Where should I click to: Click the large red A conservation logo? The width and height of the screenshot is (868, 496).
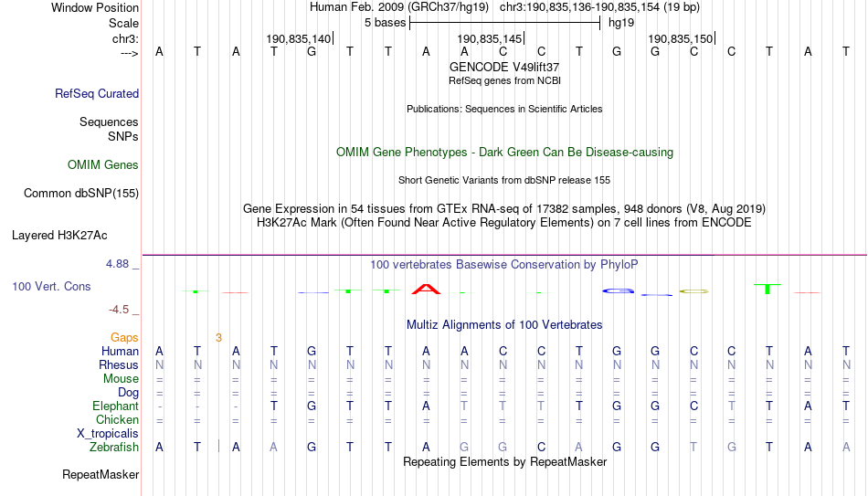click(x=427, y=289)
